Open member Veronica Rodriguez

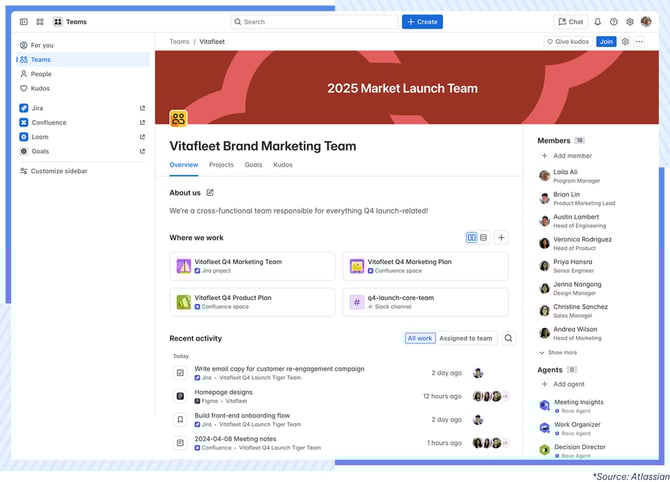pos(576,244)
